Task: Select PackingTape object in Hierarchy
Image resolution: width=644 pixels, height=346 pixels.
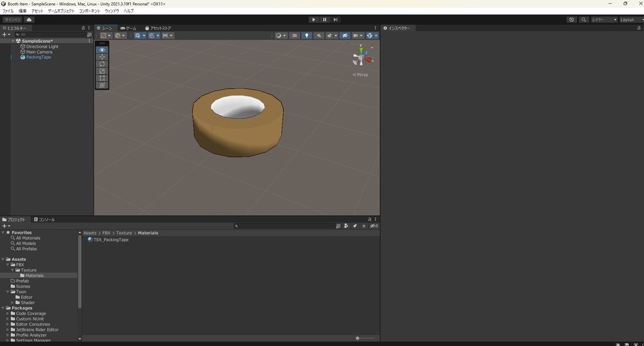Action: pyautogui.click(x=38, y=57)
